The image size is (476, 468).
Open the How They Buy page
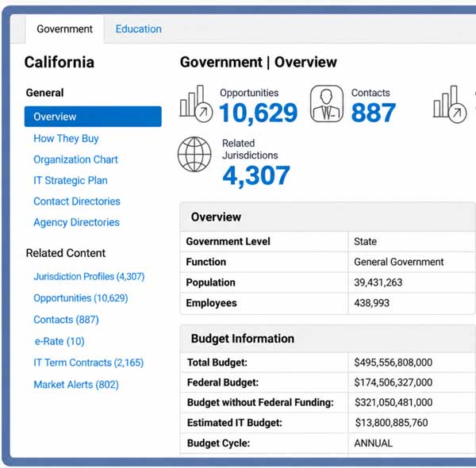(x=66, y=138)
